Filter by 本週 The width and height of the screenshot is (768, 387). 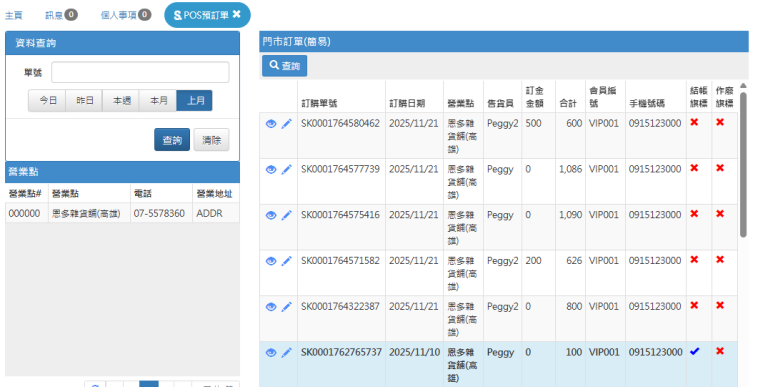pos(121,100)
